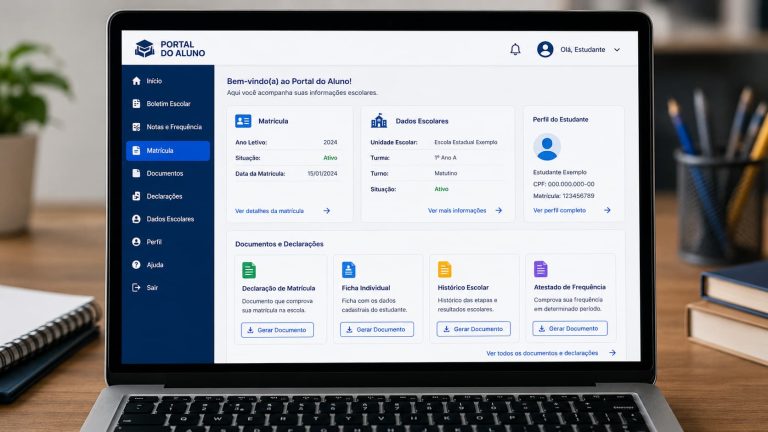Open the notifications bell icon
This screenshot has height=432, width=768.
point(515,49)
